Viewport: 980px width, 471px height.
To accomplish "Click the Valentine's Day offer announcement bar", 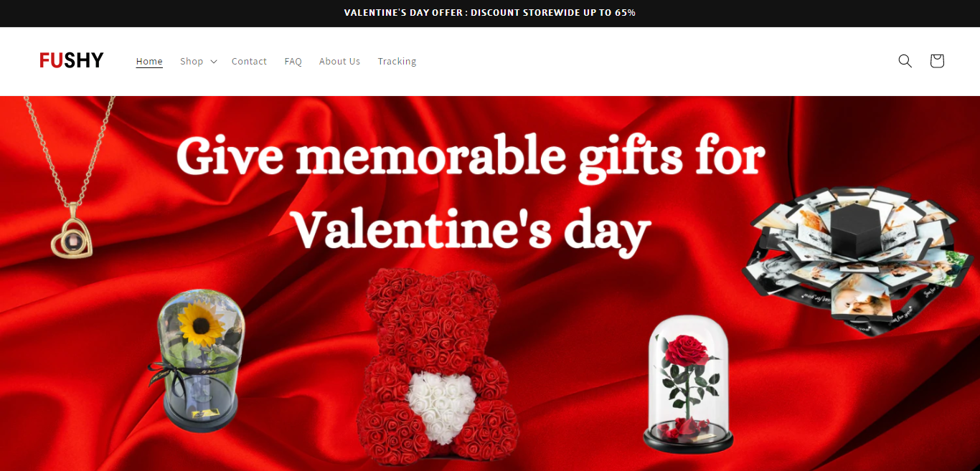I will pyautogui.click(x=490, y=13).
